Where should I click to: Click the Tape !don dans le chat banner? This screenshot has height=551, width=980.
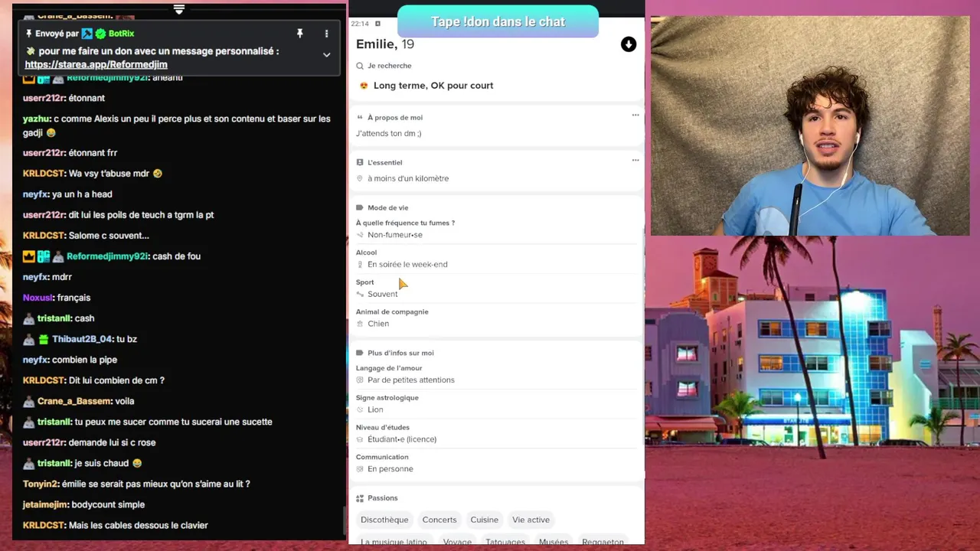pyautogui.click(x=498, y=21)
